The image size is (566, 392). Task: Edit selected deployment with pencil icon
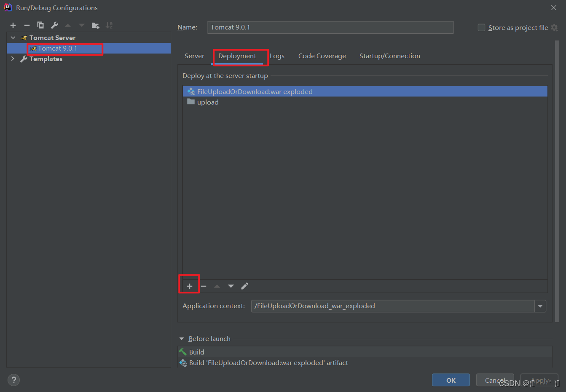(x=244, y=286)
